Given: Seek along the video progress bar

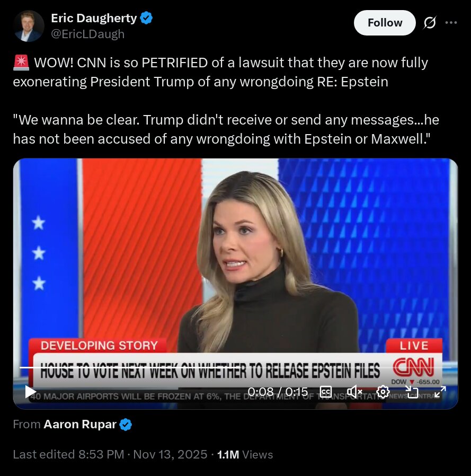Looking at the screenshot, I should (235, 368).
